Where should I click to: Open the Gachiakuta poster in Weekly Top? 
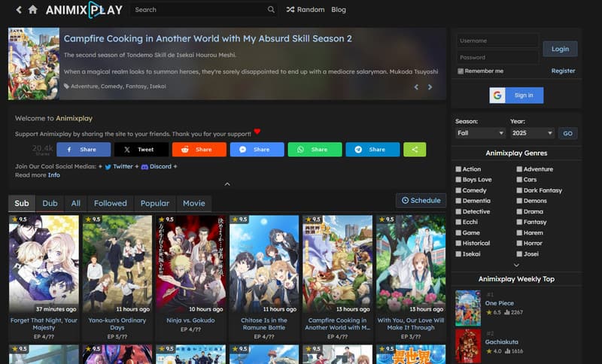468,346
